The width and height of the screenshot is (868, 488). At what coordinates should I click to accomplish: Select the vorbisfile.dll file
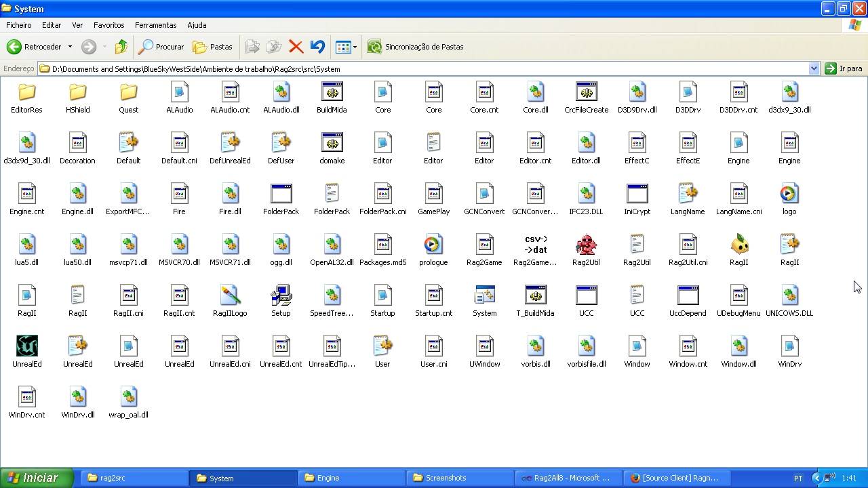coord(586,352)
